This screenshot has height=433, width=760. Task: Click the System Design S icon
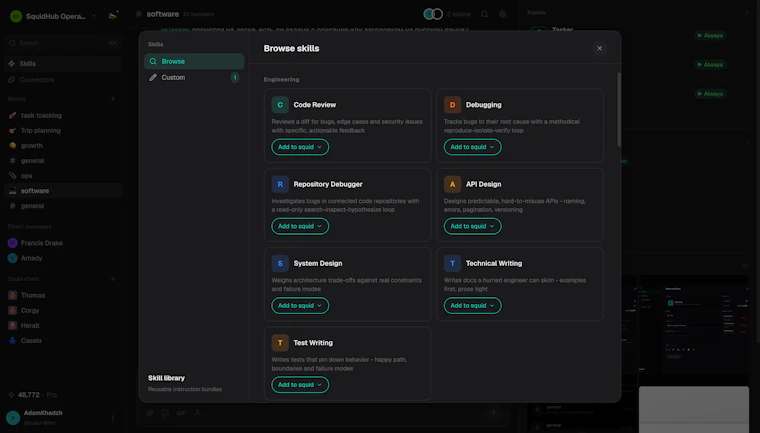point(280,263)
